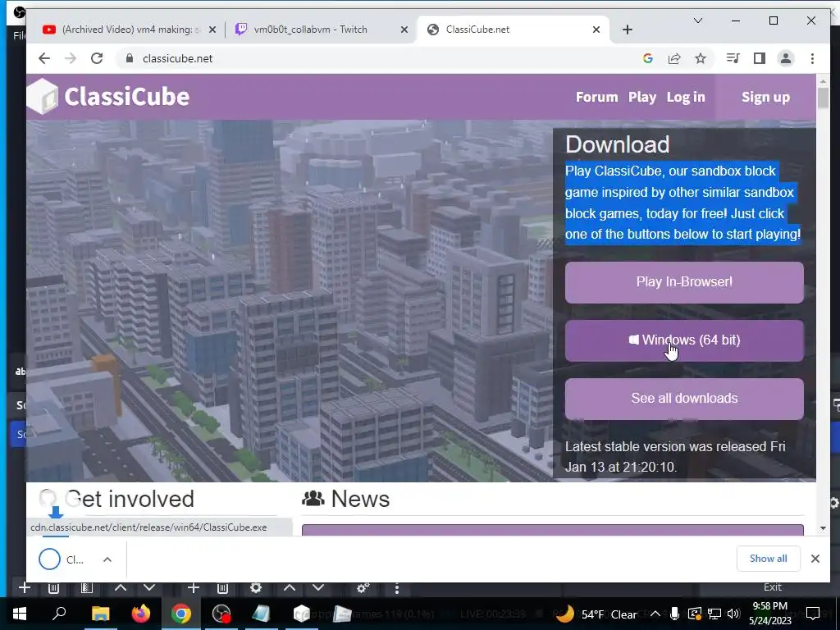This screenshot has width=840, height=630.
Task: Close the ClassiCube.net tab
Action: (596, 30)
